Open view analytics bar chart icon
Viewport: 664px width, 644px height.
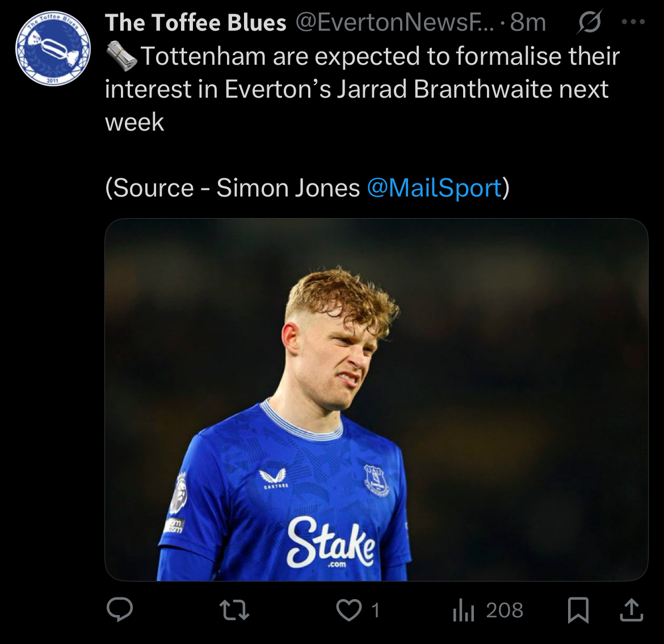click(463, 610)
